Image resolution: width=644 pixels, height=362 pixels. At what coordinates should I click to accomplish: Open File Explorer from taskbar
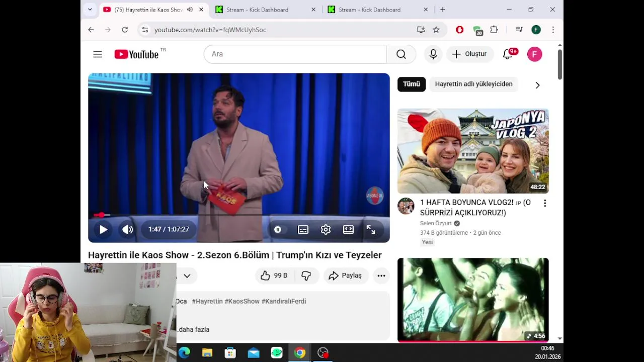(x=207, y=353)
